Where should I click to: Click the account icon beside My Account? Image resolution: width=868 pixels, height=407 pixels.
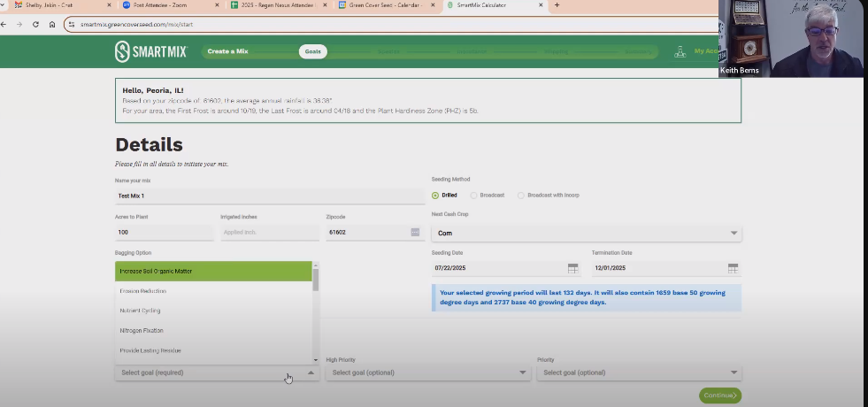[680, 51]
